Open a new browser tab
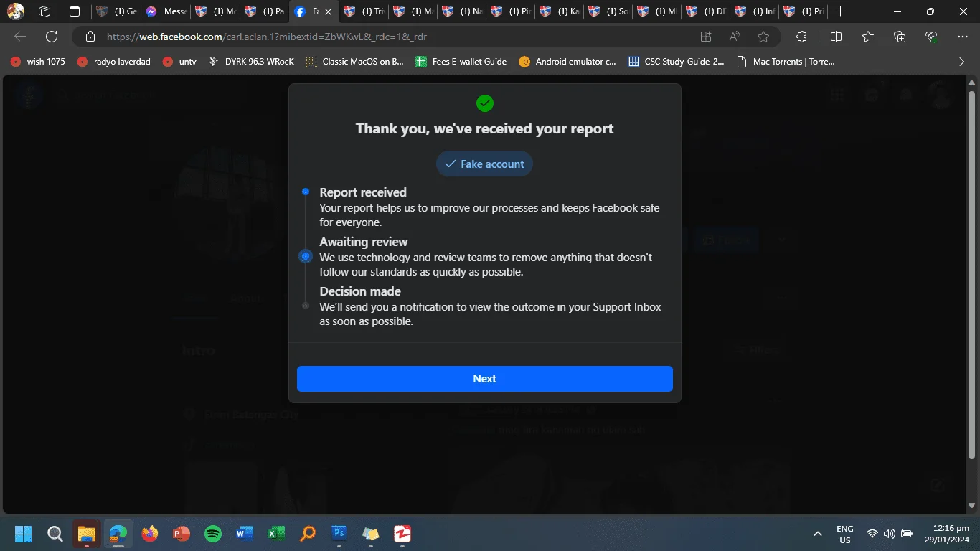The image size is (980, 551). point(841,11)
